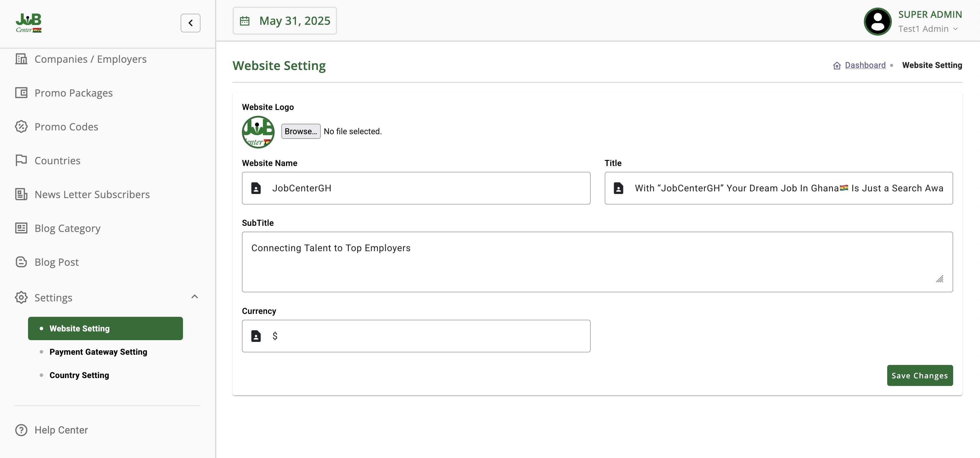Image resolution: width=980 pixels, height=458 pixels.
Task: Go to the Country Setting submenu item
Action: click(79, 375)
